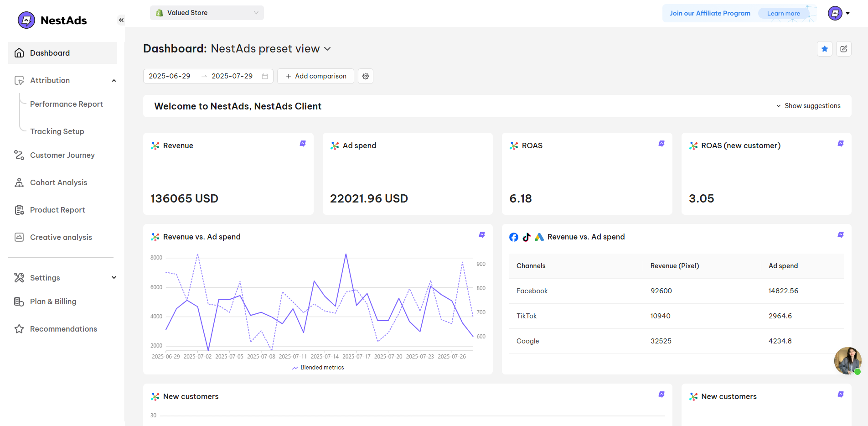Collapse the sidebar with double-chevron icon
The image size is (868, 426).
click(x=121, y=20)
